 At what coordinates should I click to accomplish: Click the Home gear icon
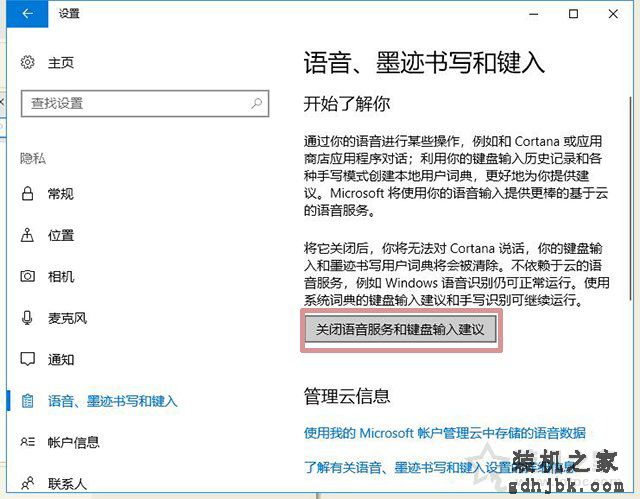[x=27, y=62]
